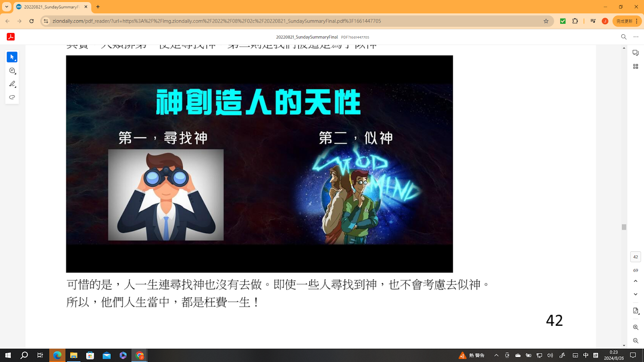This screenshot has height=362, width=644.
Task: Open the page fit options icon
Action: [x=636, y=311]
